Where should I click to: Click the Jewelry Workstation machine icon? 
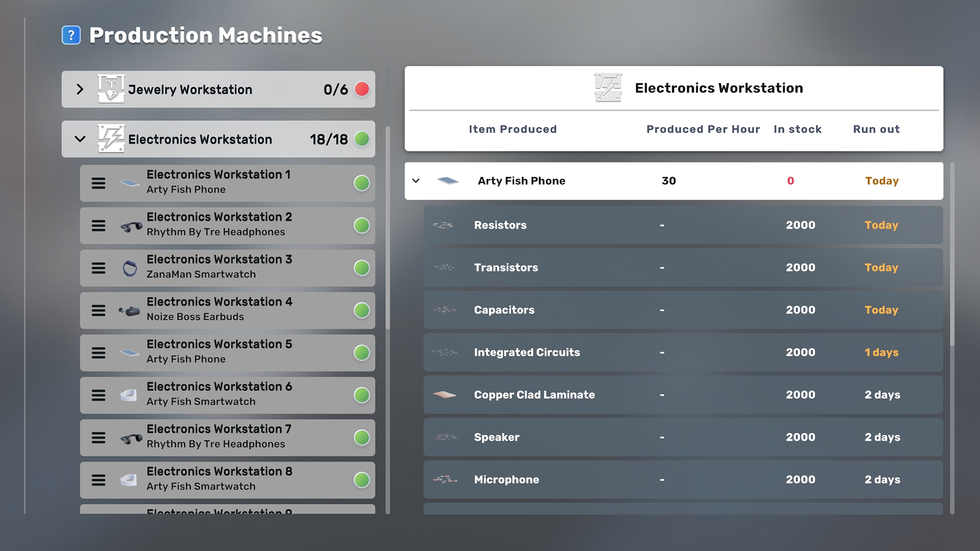coord(111,89)
